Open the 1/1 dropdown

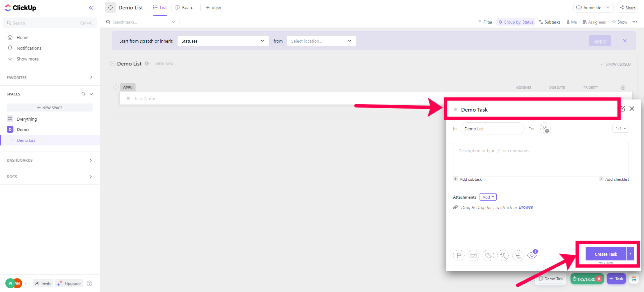tap(621, 128)
